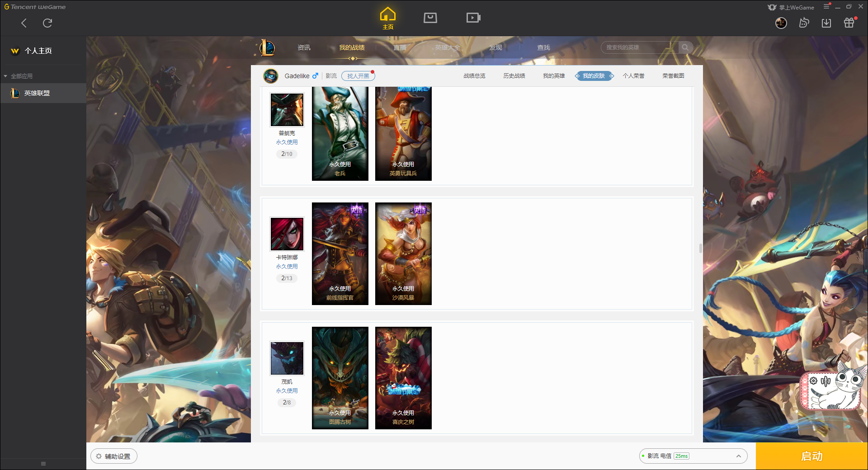Open the user avatar in top right
Image resolution: width=868 pixels, height=470 pixels.
click(x=781, y=23)
